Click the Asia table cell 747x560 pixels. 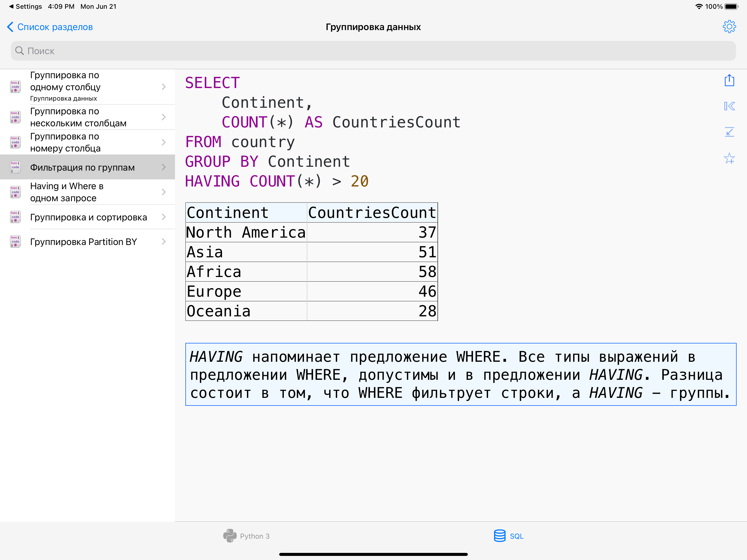(x=246, y=252)
